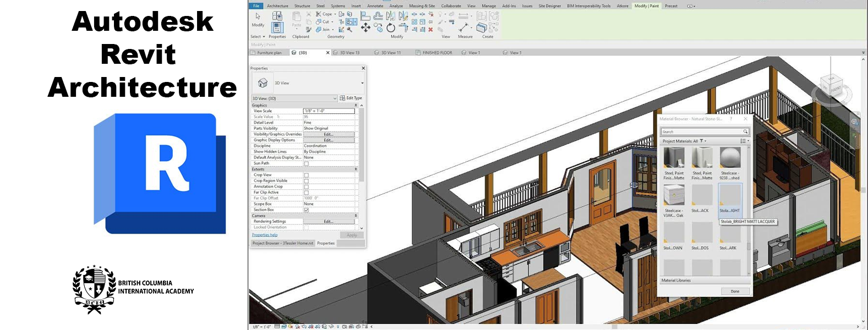Click the Array tool icon

pyautogui.click(x=414, y=22)
